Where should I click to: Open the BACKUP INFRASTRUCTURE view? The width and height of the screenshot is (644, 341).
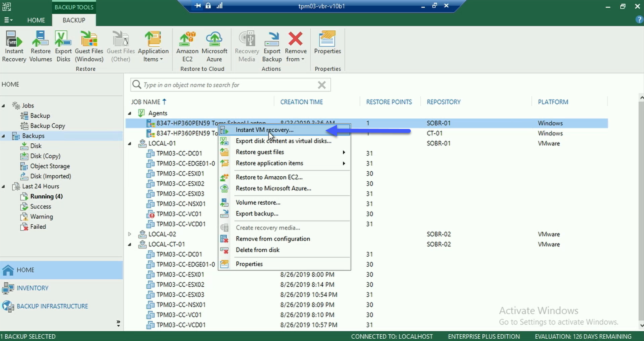tap(61, 306)
